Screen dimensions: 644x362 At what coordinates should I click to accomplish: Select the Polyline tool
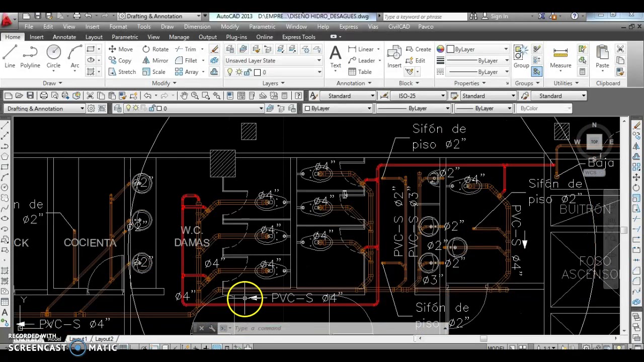coord(30,56)
